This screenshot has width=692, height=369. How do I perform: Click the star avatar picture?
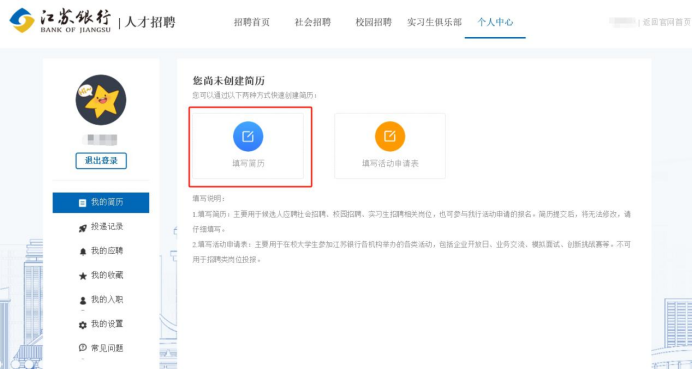pos(101,100)
